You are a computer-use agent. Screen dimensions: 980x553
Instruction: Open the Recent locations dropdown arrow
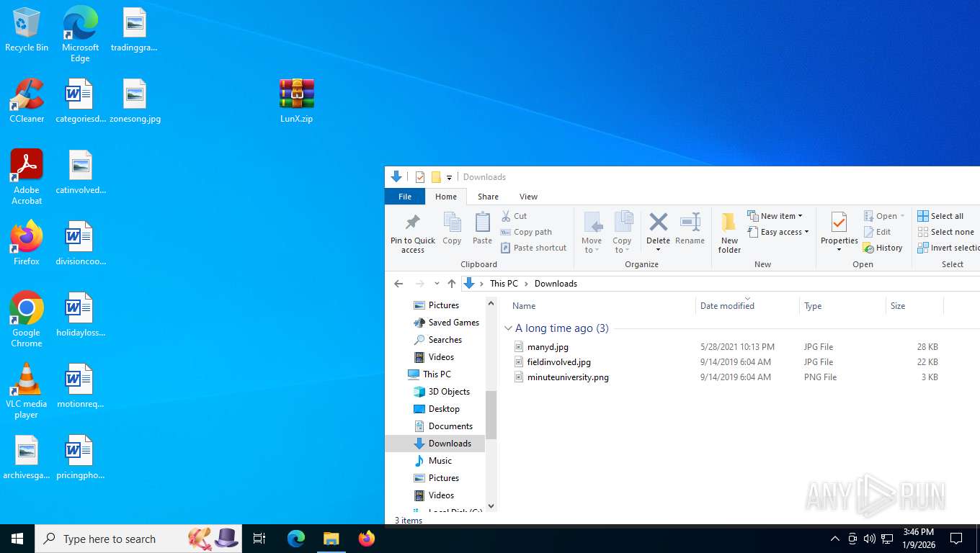tap(437, 284)
